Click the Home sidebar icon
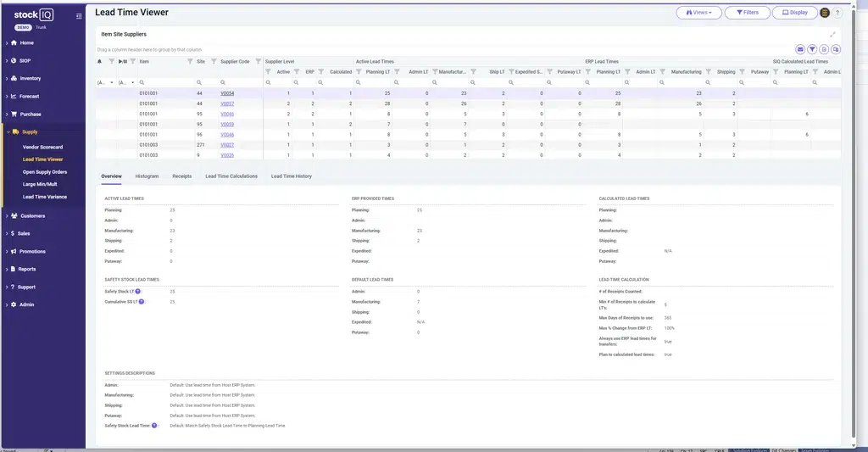Screen dimensions: 868x452 pos(14,42)
